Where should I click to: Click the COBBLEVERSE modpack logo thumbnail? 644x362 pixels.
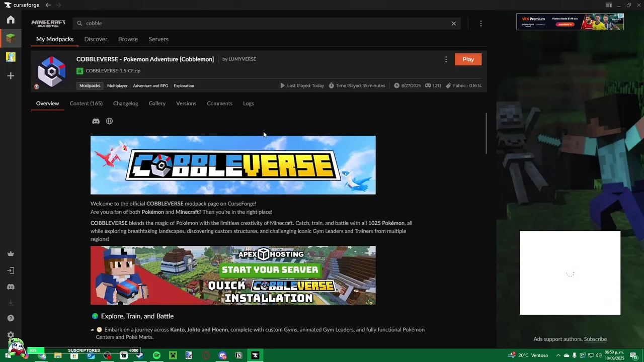click(x=51, y=71)
